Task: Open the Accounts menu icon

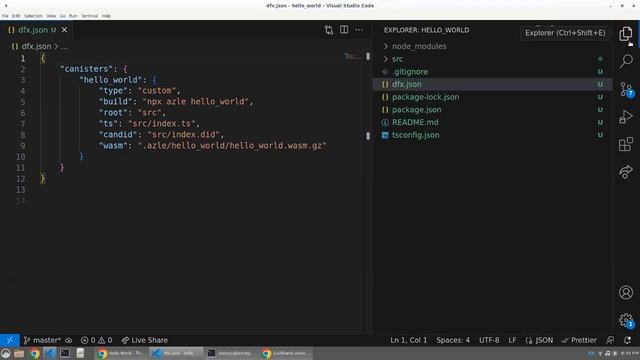Action: (626, 292)
